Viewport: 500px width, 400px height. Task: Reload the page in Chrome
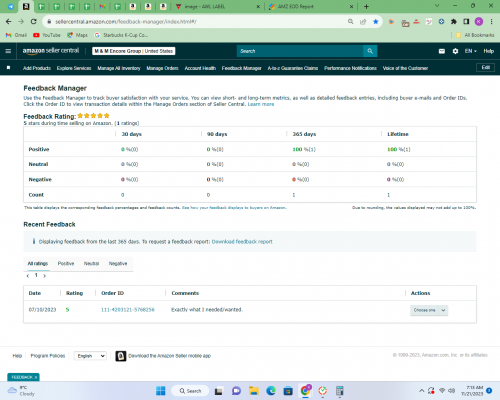[34, 22]
